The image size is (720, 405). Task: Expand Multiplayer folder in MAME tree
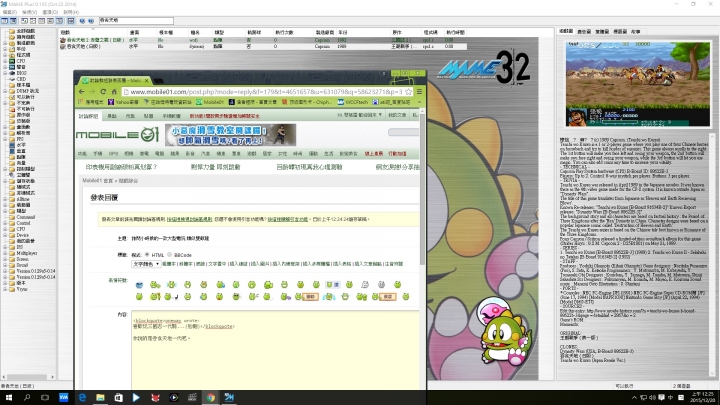click(5, 253)
